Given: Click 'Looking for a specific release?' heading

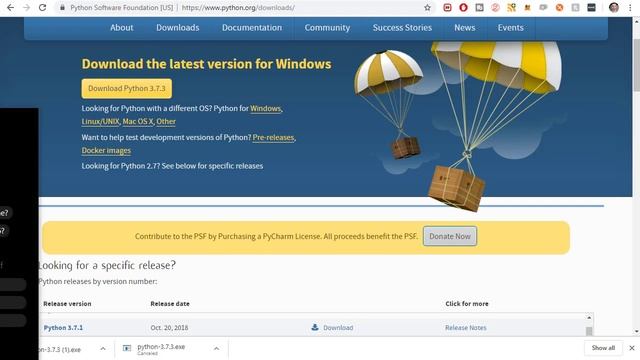Looking at the screenshot, I should (107, 265).
